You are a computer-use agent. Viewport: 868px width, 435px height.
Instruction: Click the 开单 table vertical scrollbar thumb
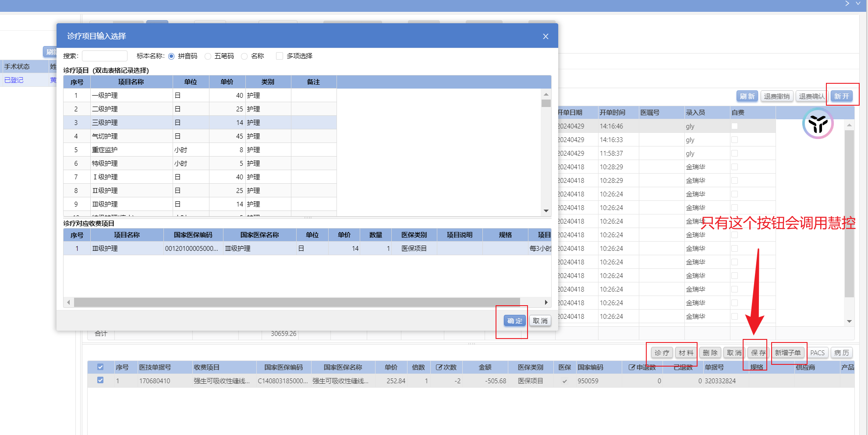tap(849, 214)
